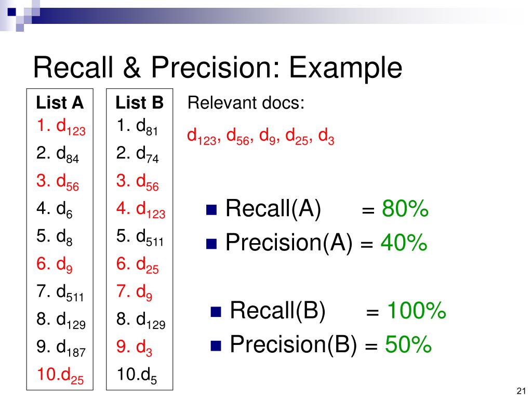The width and height of the screenshot is (532, 399).
Task: Select the green 80% recall value
Action: point(405,208)
